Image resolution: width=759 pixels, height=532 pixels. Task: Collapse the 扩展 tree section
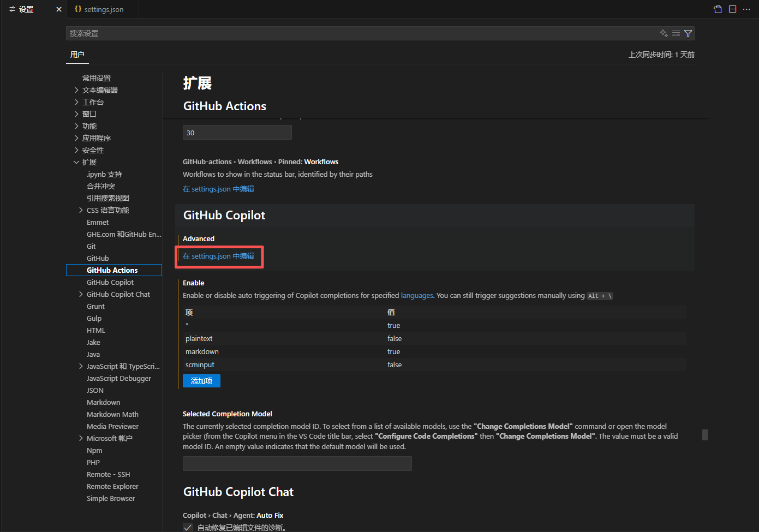point(76,162)
